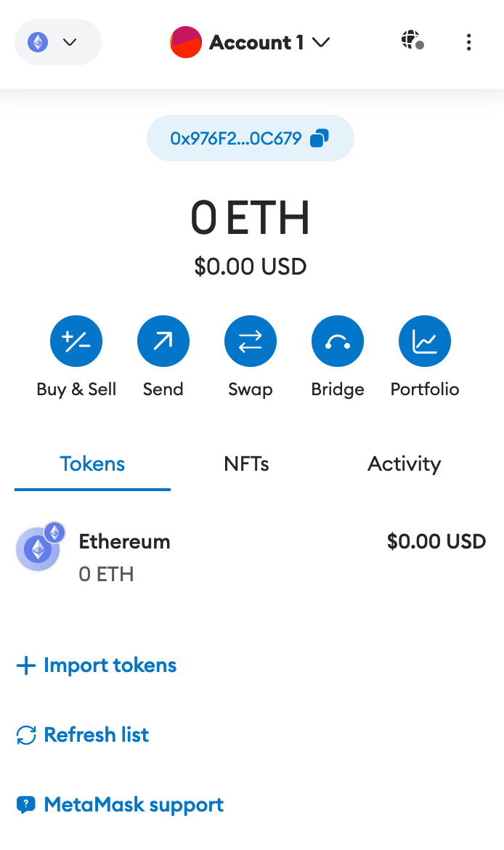504x850 pixels.
Task: Select the Tokens tab
Action: tap(92, 464)
